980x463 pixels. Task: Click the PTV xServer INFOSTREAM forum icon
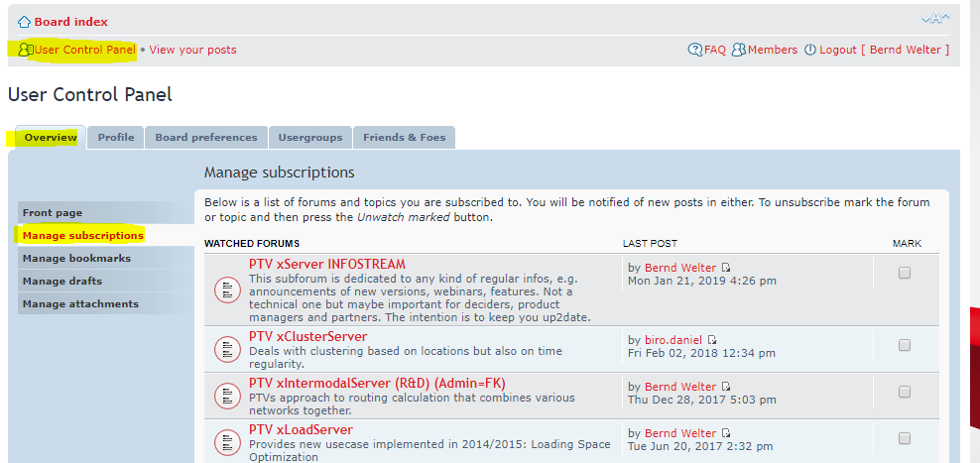[x=227, y=289]
